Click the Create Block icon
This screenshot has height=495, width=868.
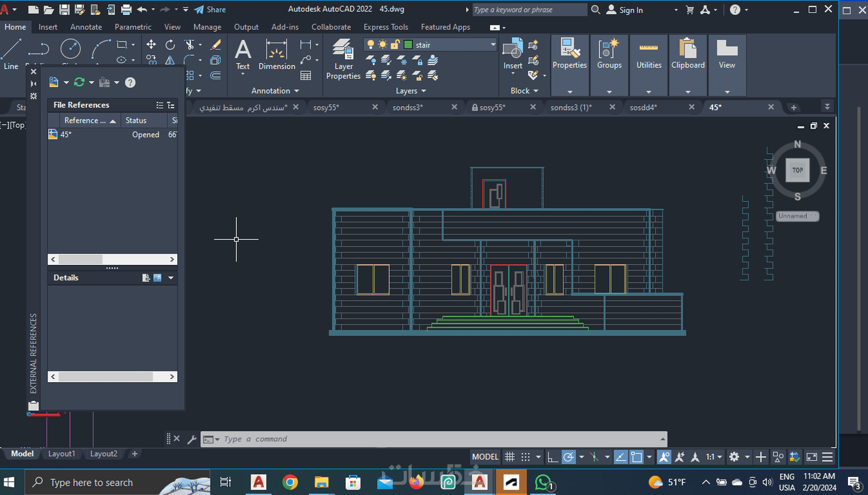tap(534, 45)
